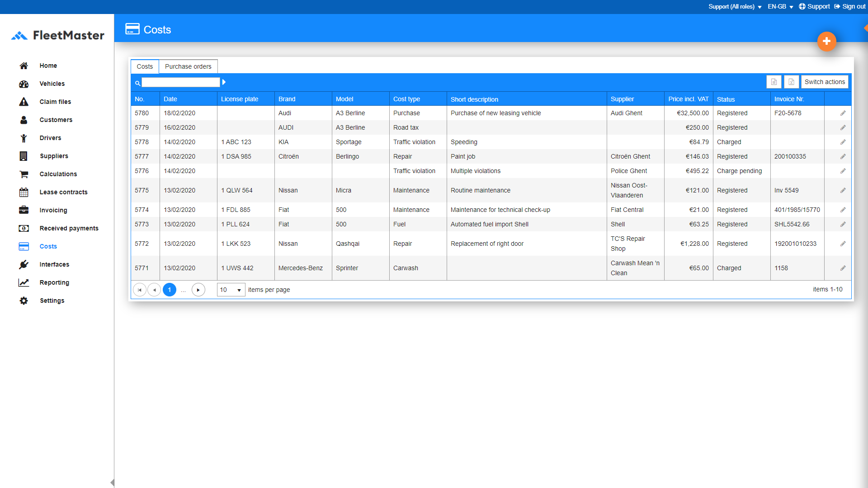868x488 pixels.
Task: Select Claim files in the sidebar
Action: tap(55, 102)
